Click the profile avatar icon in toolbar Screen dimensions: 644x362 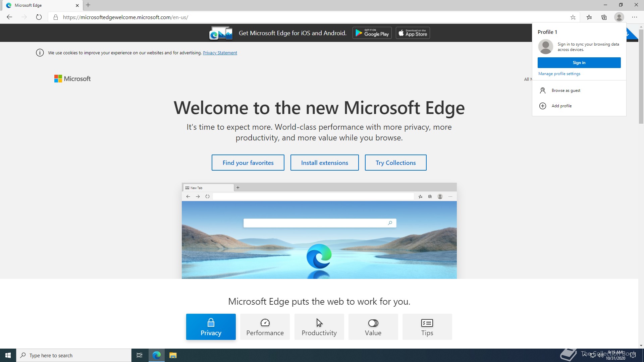click(619, 17)
